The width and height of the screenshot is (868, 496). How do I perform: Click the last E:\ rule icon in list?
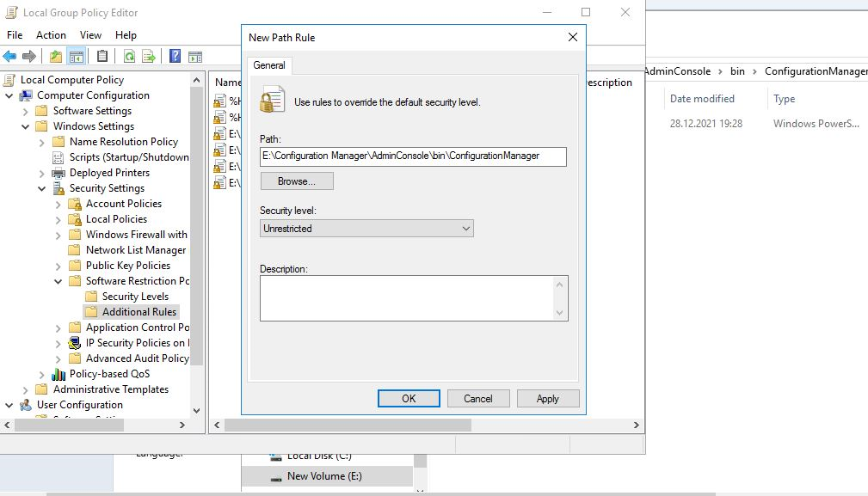click(219, 182)
